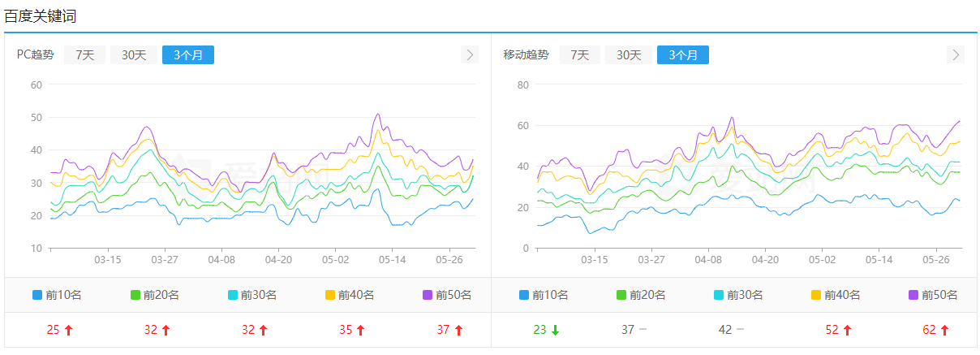Toggle 前20名 legend in PC chart

[154, 295]
